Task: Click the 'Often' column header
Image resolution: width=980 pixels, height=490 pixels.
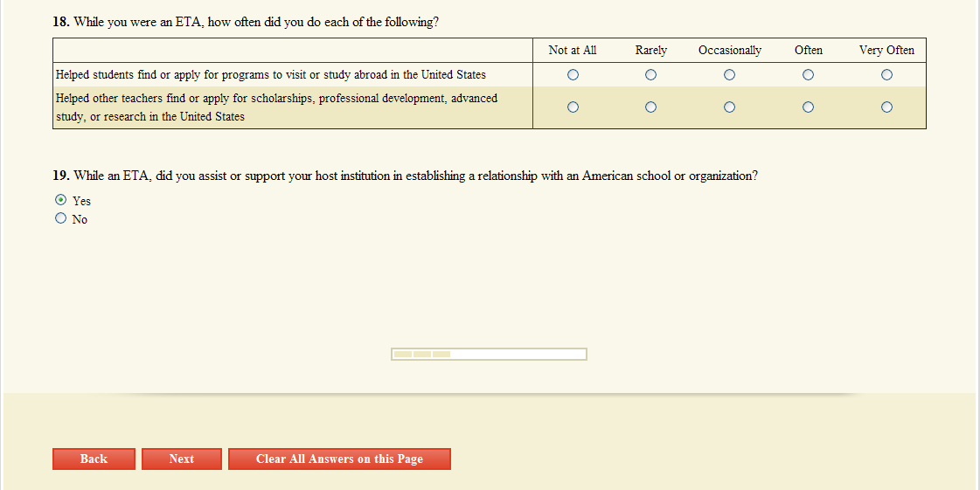Action: [808, 51]
